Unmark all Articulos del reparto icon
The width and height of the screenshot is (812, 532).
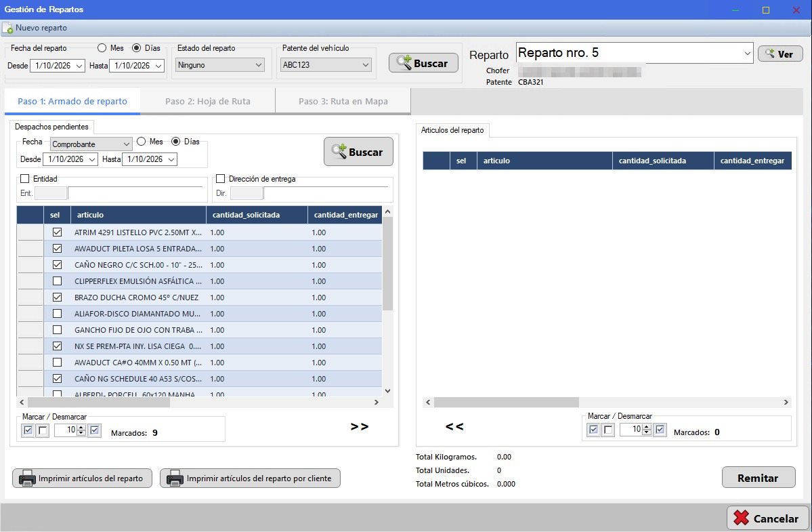tap(608, 430)
